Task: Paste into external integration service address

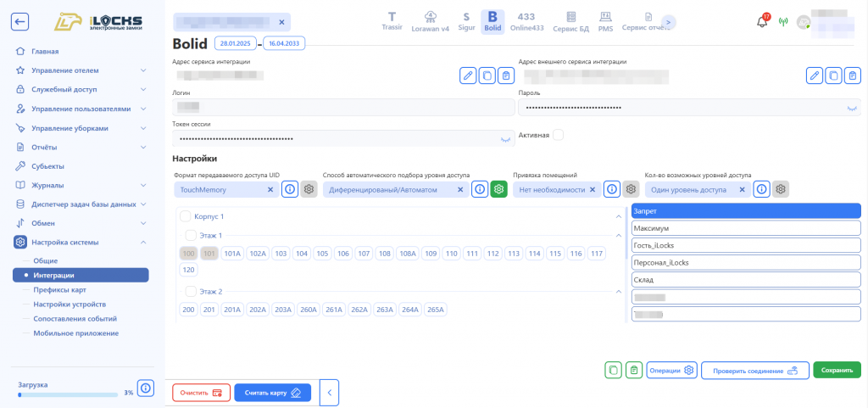Action: pos(853,75)
